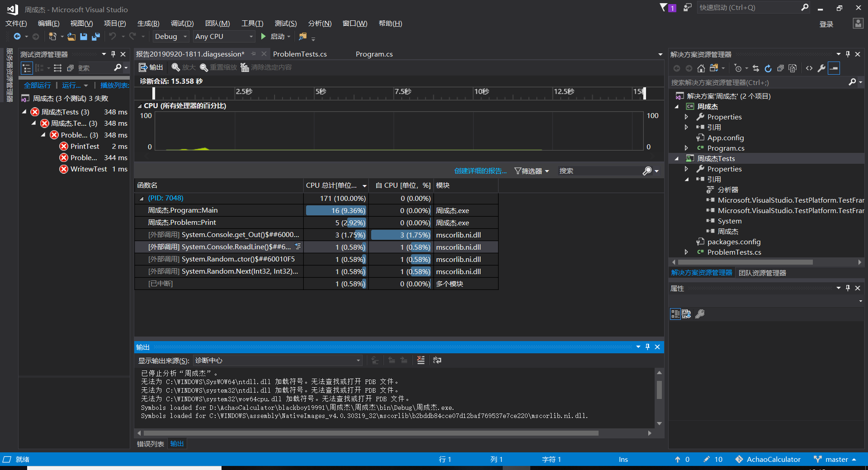
Task: Click the output panel vertical scrollbar
Action: pos(660,390)
